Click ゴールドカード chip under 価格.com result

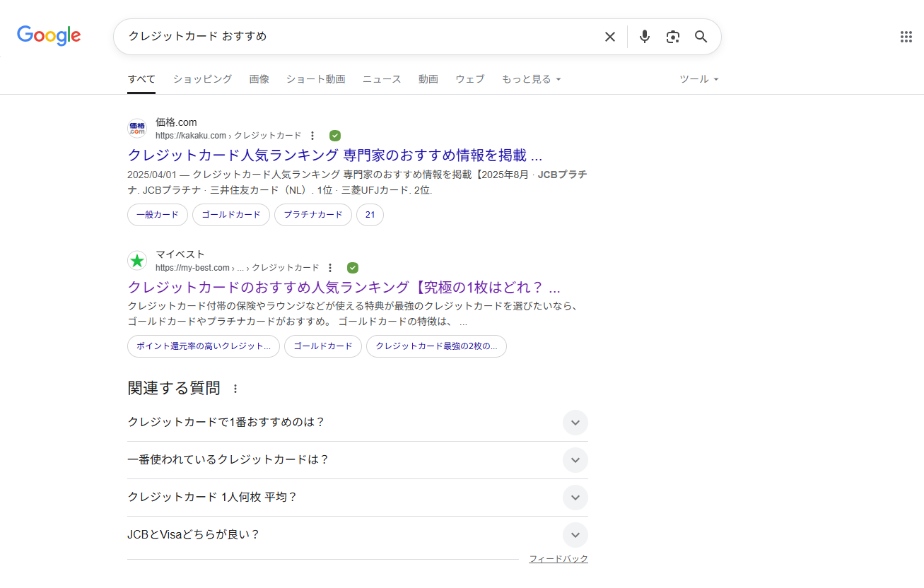point(231,215)
